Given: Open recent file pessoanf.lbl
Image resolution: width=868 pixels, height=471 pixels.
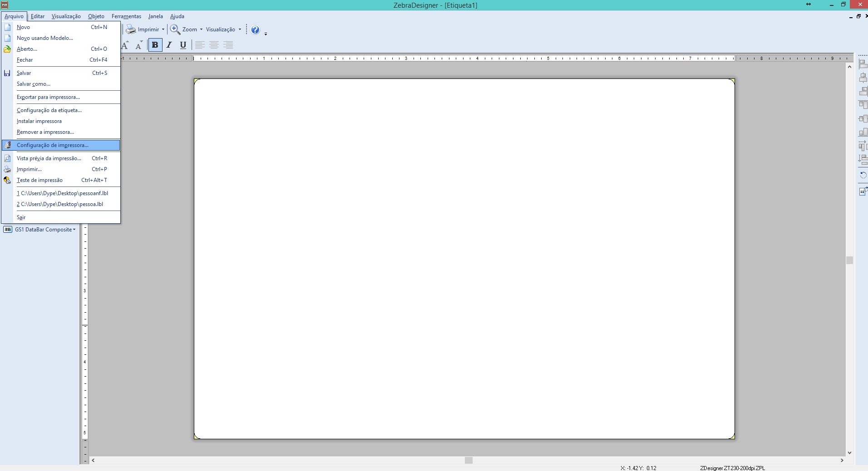Looking at the screenshot, I should point(61,193).
